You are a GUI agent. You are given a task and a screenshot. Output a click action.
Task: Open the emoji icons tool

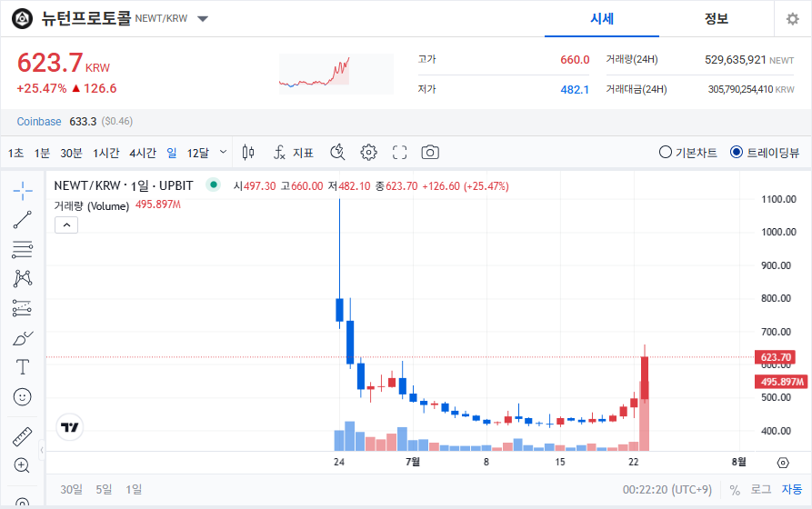click(x=22, y=397)
